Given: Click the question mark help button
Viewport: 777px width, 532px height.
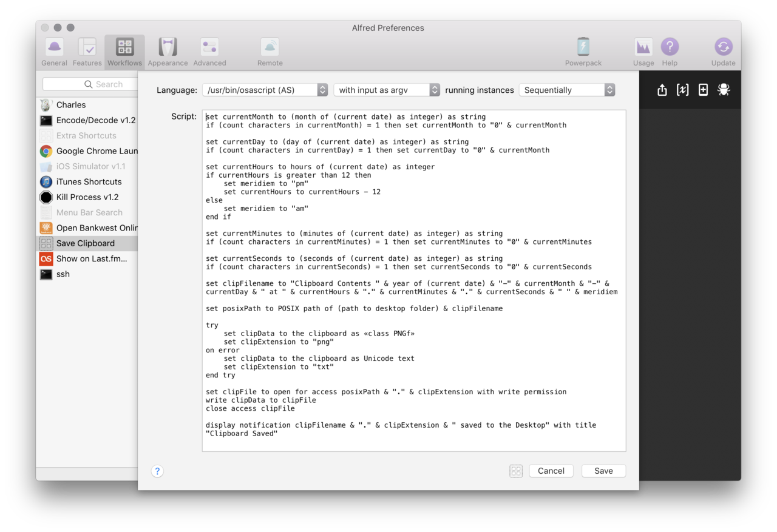Looking at the screenshot, I should [x=157, y=471].
